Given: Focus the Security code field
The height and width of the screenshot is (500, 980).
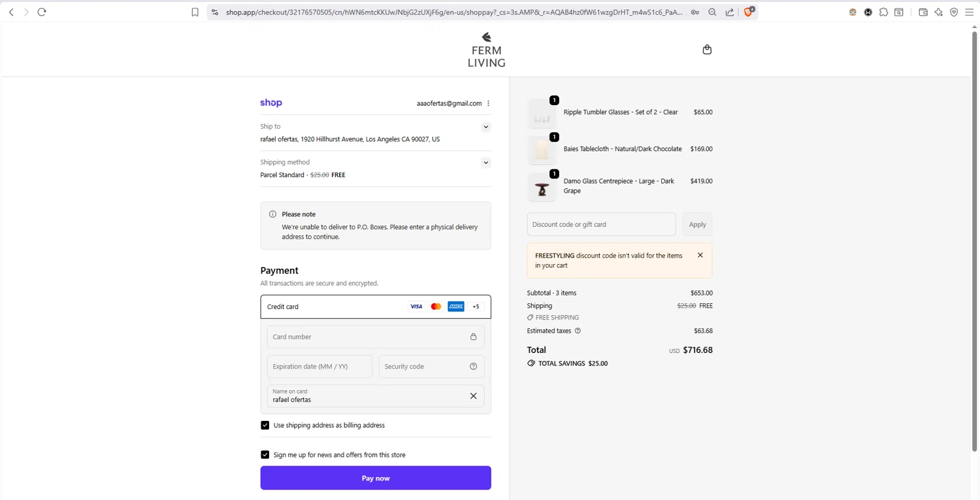Looking at the screenshot, I should 431,367.
